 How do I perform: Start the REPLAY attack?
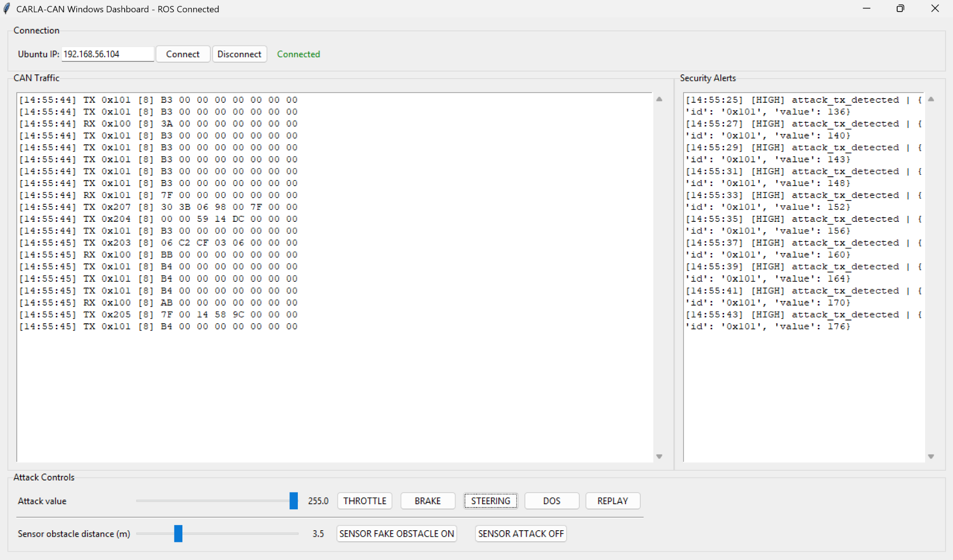(x=612, y=501)
